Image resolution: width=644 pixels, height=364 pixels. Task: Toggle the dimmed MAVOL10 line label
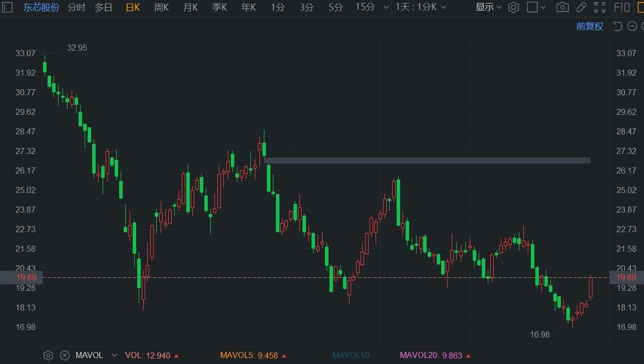[x=352, y=355]
